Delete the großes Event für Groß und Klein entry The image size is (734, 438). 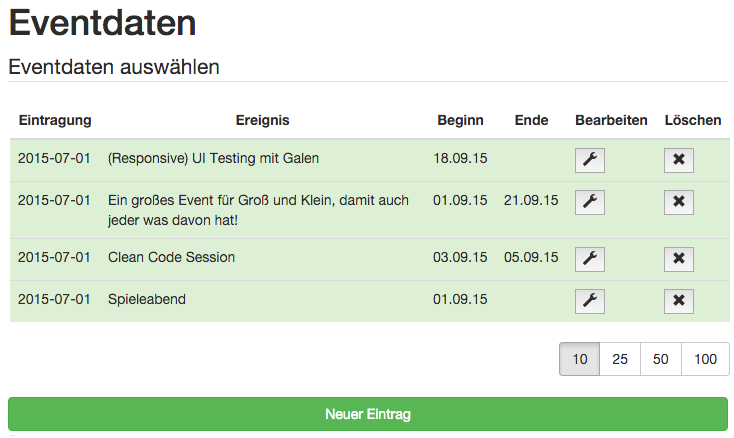coord(679,202)
